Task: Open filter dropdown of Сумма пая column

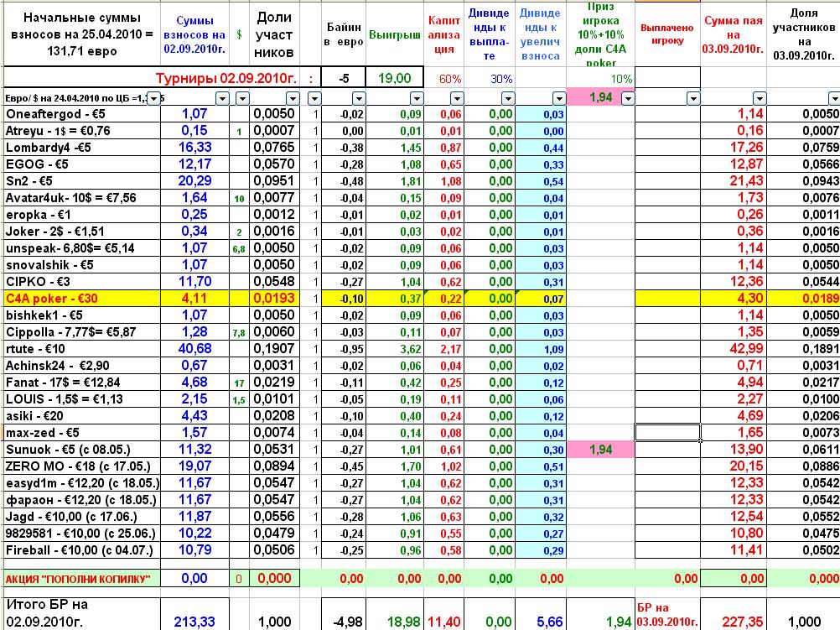Action: (760, 99)
